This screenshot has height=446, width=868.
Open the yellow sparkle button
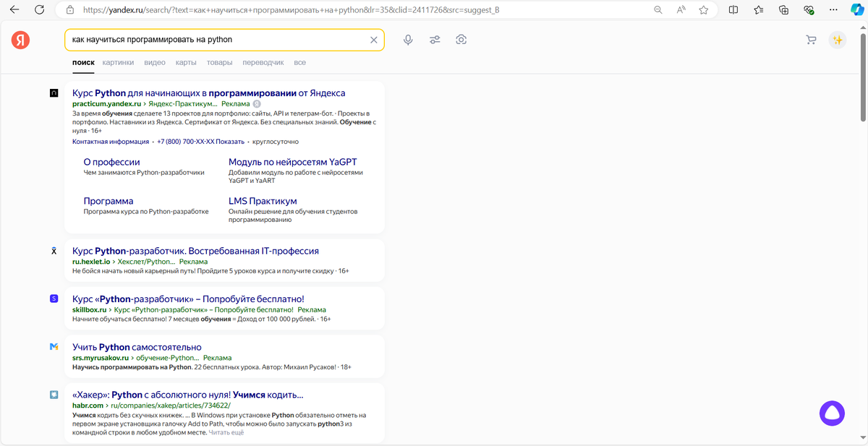pyautogui.click(x=838, y=40)
